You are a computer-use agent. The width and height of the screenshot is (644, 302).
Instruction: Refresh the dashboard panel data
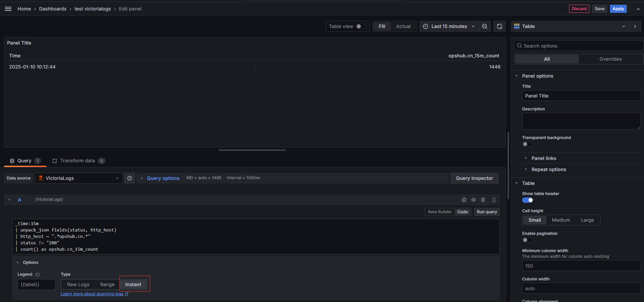500,26
